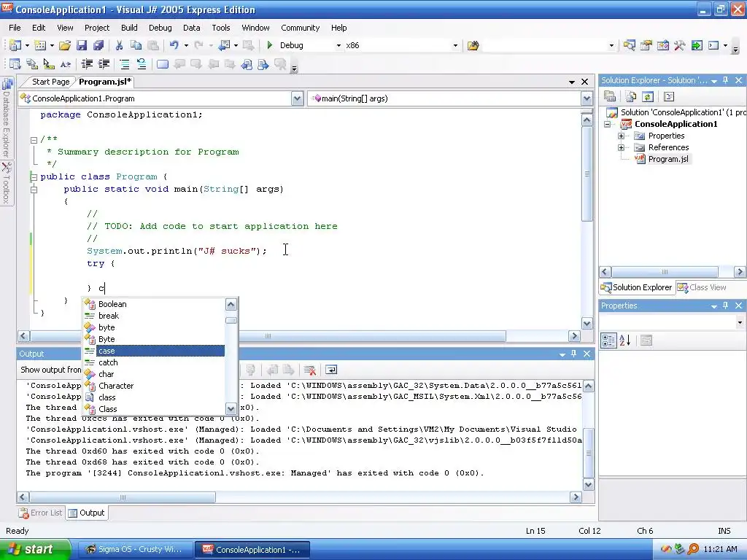
Task: Click the Solution Explorer Properties icon
Action: pos(610,97)
